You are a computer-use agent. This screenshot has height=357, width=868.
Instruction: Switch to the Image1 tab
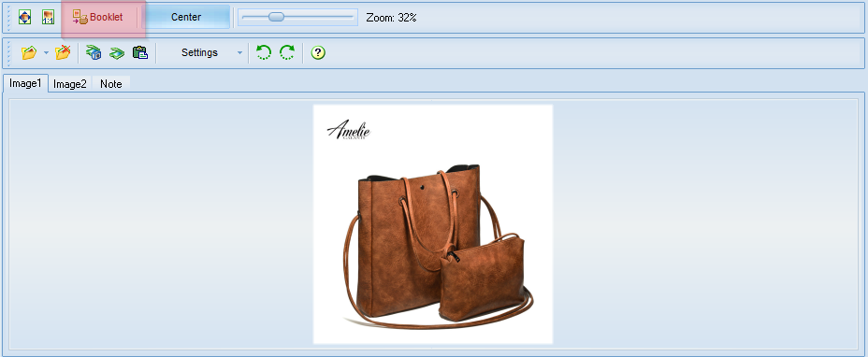(x=25, y=83)
